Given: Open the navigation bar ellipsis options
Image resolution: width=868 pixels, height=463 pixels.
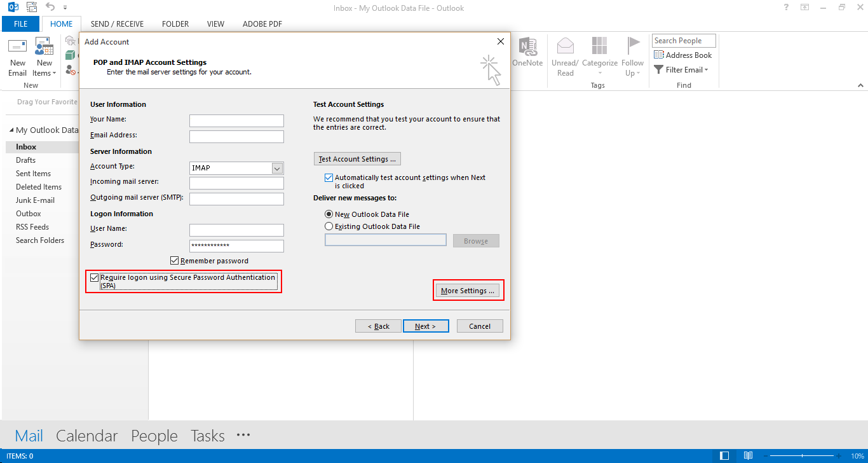Looking at the screenshot, I should coord(243,435).
